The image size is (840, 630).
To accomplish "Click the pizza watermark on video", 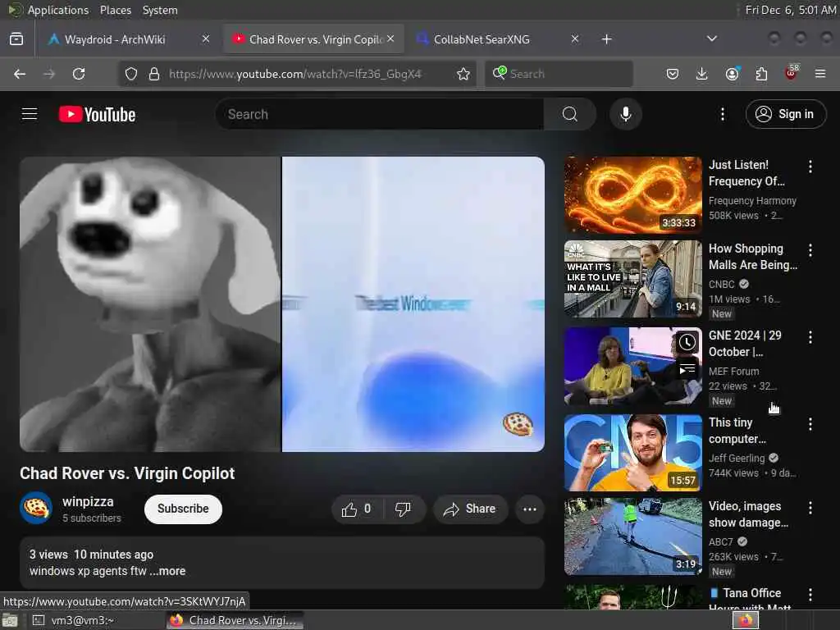I will [518, 424].
